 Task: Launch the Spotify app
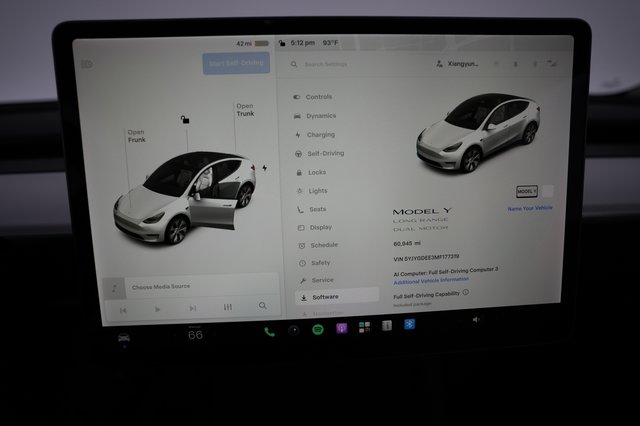(318, 329)
